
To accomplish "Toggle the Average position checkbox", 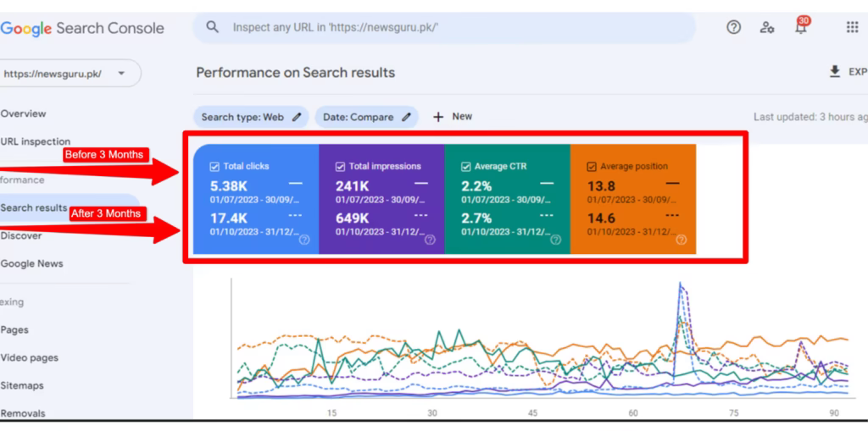I will coord(592,166).
